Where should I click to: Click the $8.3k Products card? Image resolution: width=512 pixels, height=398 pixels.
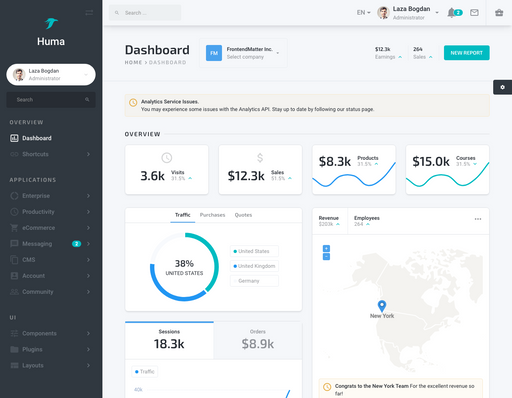[x=354, y=170]
